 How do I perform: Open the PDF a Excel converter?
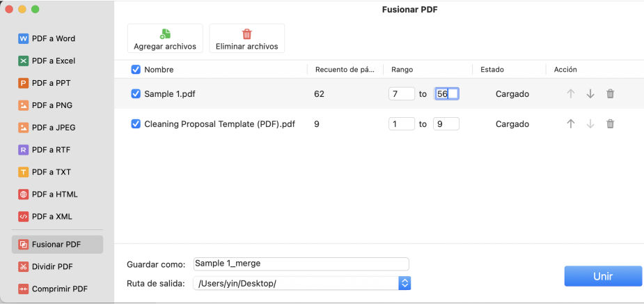pyautogui.click(x=47, y=61)
